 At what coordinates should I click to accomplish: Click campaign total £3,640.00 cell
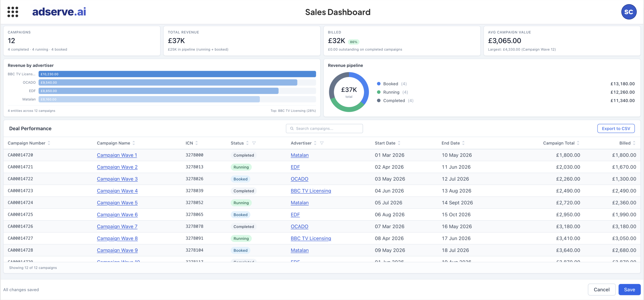click(x=568, y=250)
